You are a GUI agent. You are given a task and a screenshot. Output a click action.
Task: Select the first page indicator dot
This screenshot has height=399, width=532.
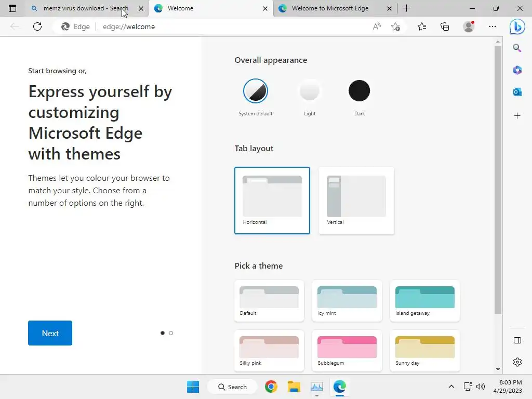(163, 333)
